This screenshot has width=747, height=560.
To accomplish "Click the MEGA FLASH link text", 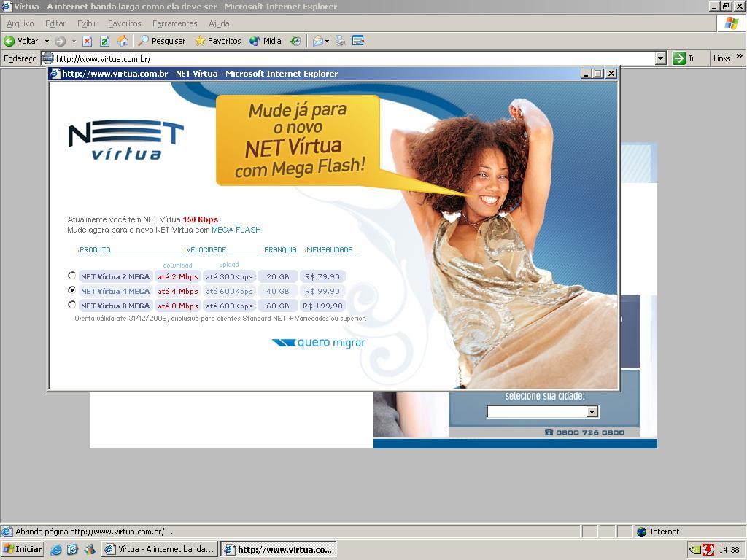I will pos(236,230).
